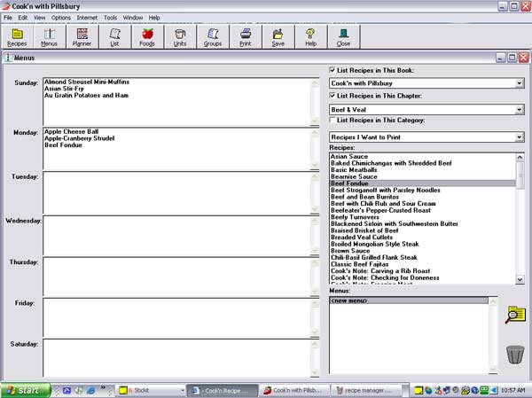Select <new menu> in Menus list
The height and width of the screenshot is (398, 532).
coord(409,301)
